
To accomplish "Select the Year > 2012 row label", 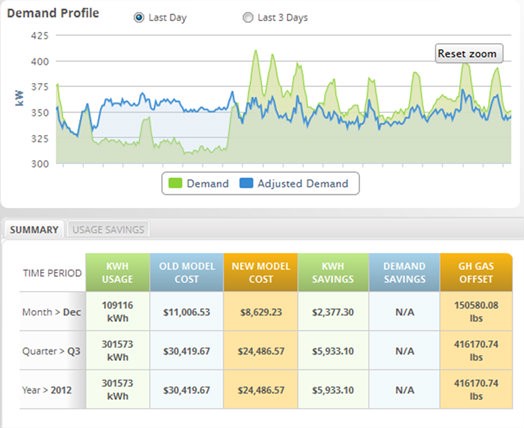I will pos(47,390).
